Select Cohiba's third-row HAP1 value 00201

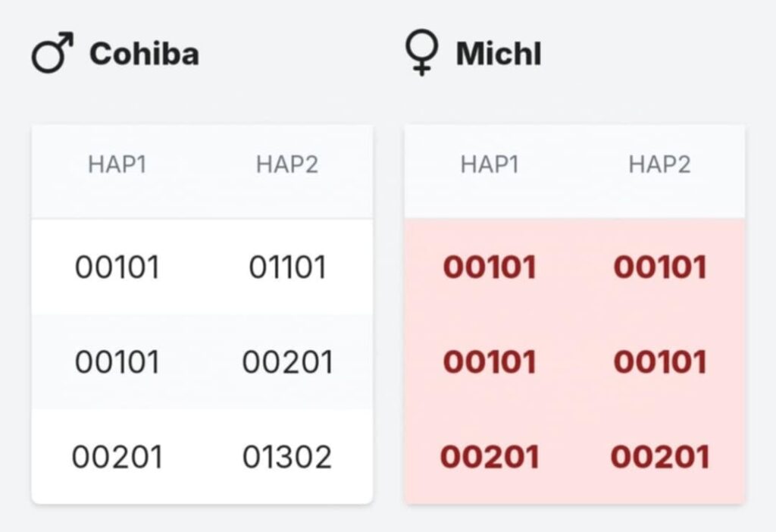click(x=117, y=456)
